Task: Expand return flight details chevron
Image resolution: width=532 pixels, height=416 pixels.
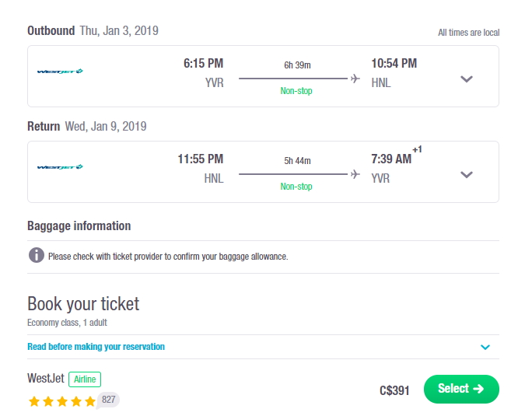Action: [x=467, y=175]
